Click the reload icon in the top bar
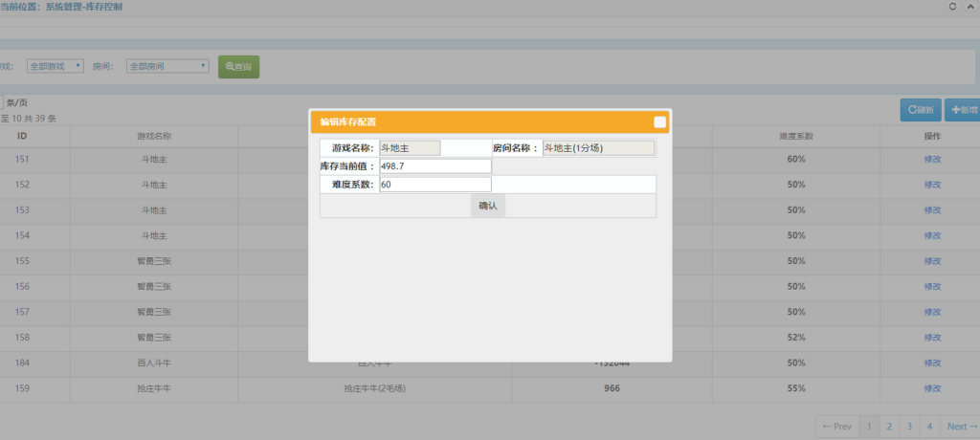The height and width of the screenshot is (440, 980). tap(952, 7)
